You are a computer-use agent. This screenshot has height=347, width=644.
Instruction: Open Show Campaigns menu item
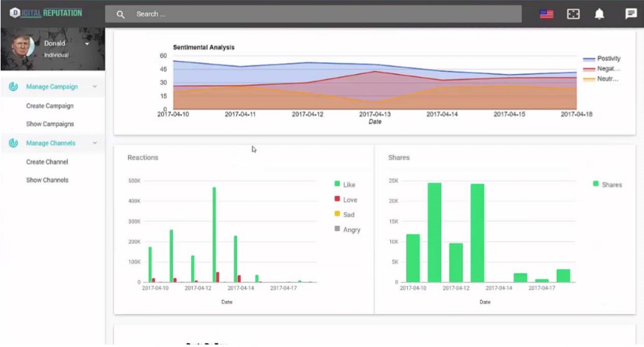pyautogui.click(x=50, y=124)
